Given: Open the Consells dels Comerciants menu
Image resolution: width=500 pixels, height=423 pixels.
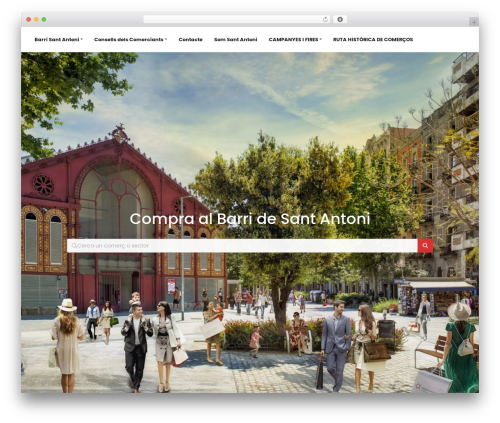Looking at the screenshot, I should pos(129,39).
